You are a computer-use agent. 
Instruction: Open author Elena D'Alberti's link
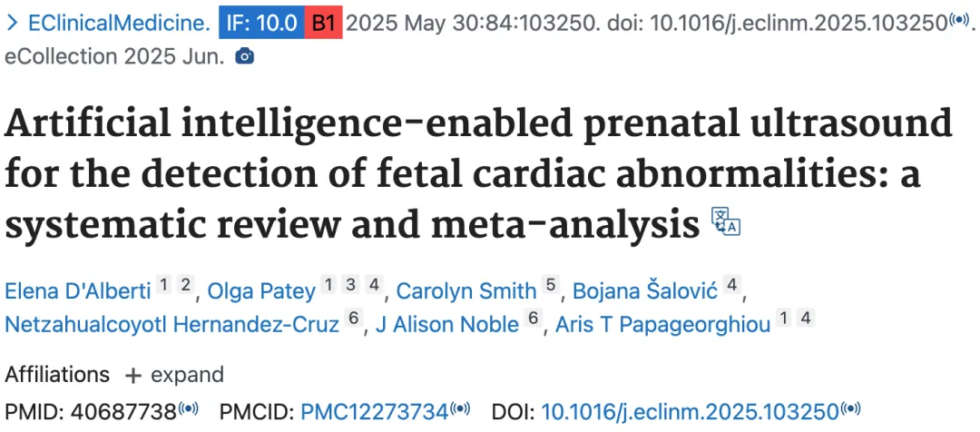coord(78,290)
